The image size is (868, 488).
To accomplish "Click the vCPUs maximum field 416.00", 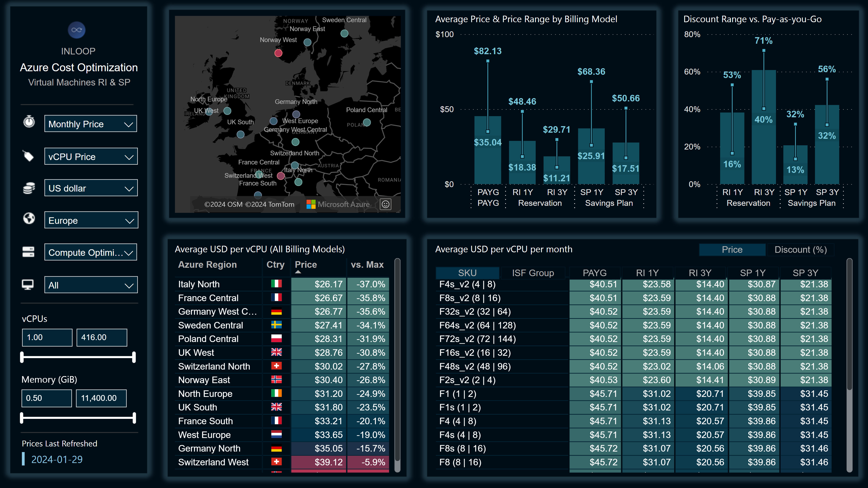I will (102, 337).
